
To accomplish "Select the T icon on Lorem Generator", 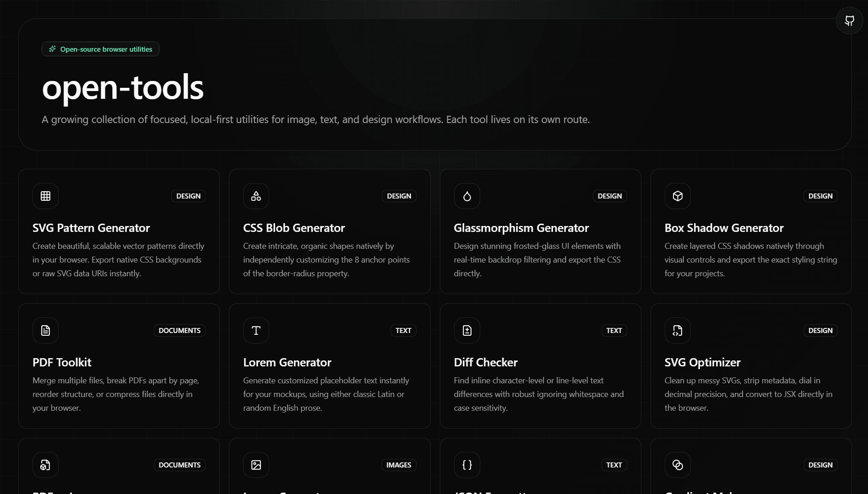I will (x=256, y=330).
